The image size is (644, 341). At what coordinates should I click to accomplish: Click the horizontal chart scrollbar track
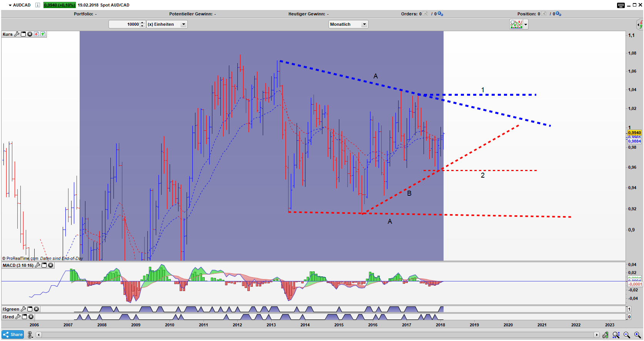318,335
